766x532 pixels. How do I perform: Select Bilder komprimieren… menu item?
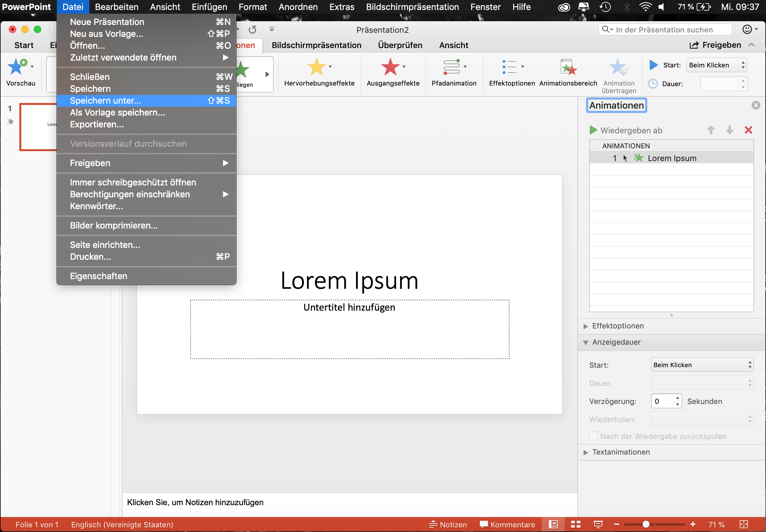coord(147,226)
